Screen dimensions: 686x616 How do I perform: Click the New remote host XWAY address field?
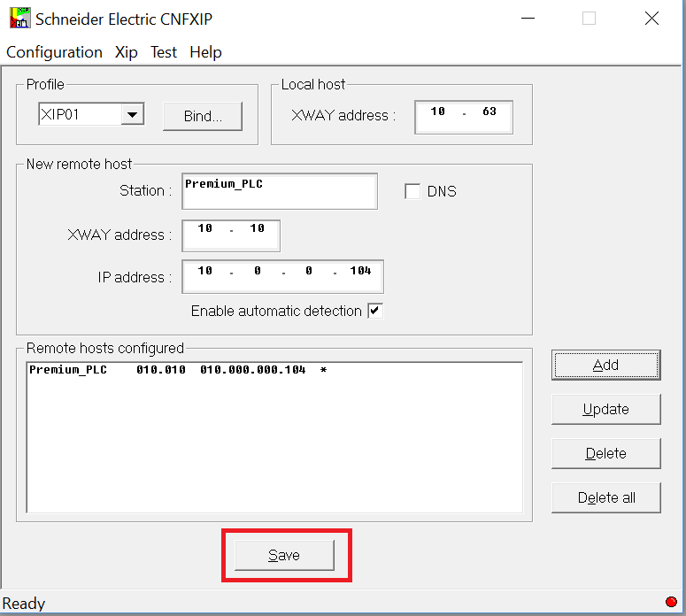click(231, 235)
